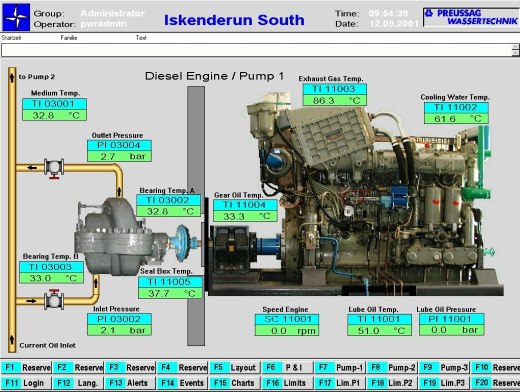
Task: Select the PI 03002 inlet pressure tag
Action: pyautogui.click(x=119, y=319)
